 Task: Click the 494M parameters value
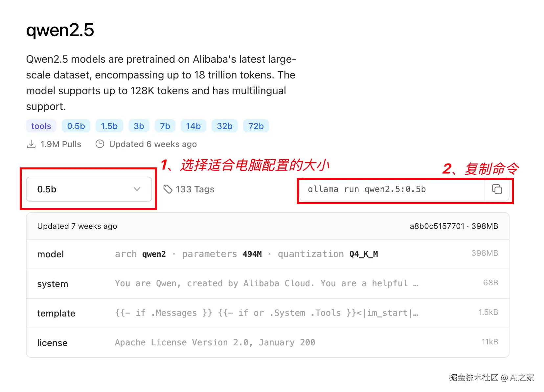(x=252, y=254)
